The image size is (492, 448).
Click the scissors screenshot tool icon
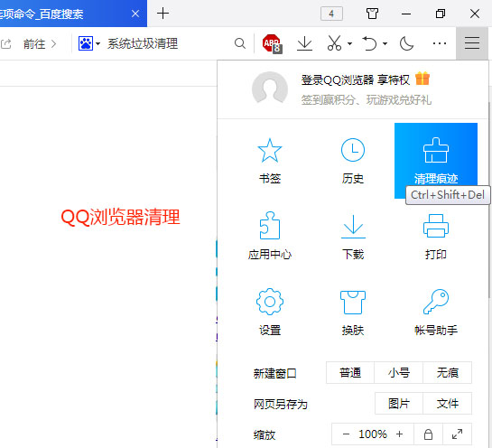[x=334, y=43]
